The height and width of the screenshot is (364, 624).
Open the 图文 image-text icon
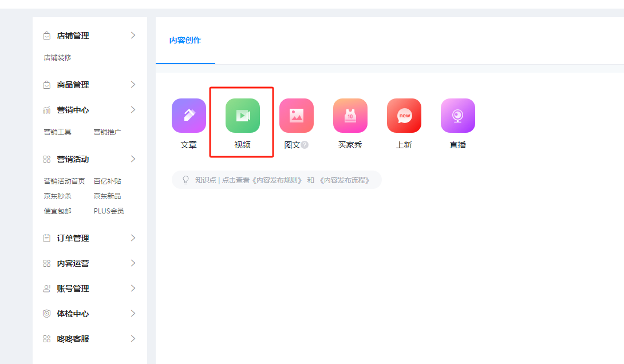tap(296, 116)
